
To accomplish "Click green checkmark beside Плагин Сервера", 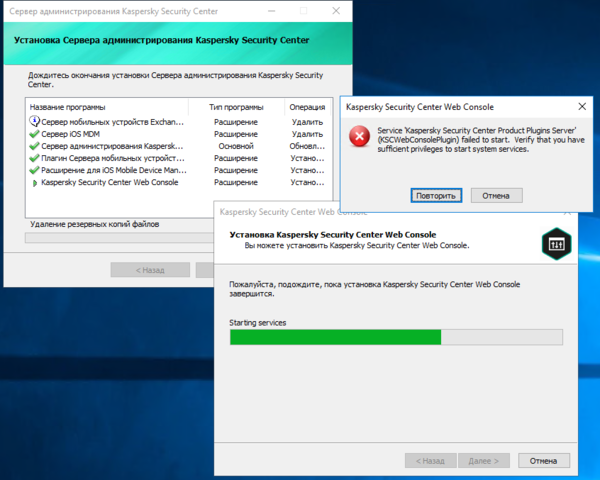I will pos(34,158).
